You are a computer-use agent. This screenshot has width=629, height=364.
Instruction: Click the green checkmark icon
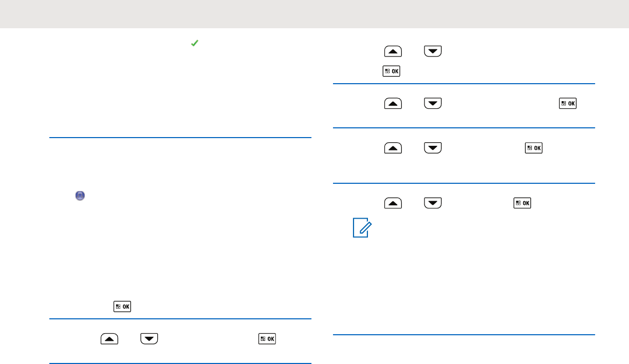195,45
